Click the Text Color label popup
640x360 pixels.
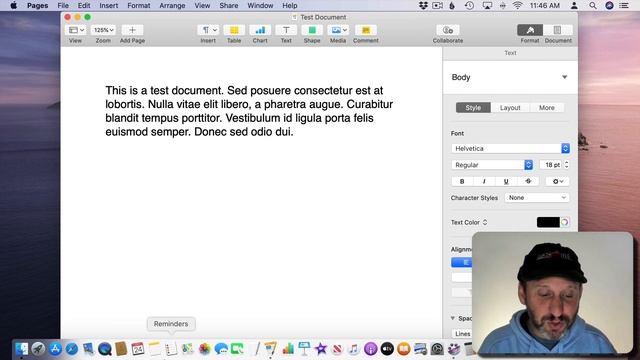pyautogui.click(x=469, y=222)
